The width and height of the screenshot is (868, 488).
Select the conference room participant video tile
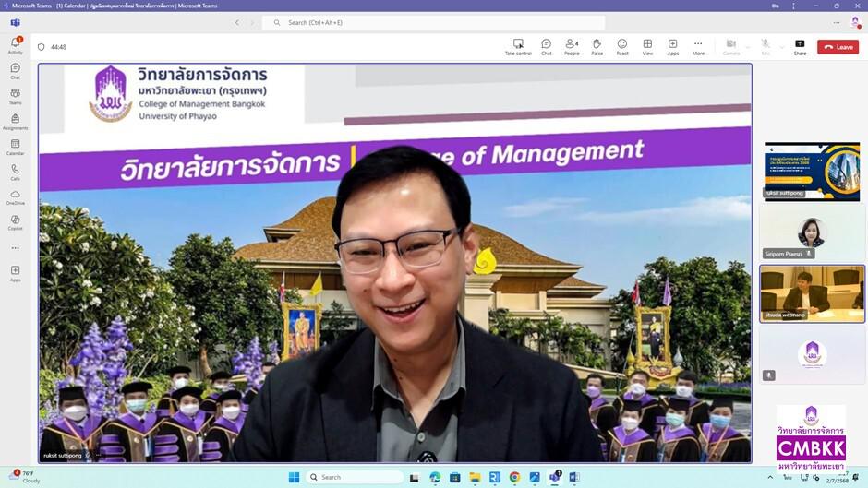[812, 293]
